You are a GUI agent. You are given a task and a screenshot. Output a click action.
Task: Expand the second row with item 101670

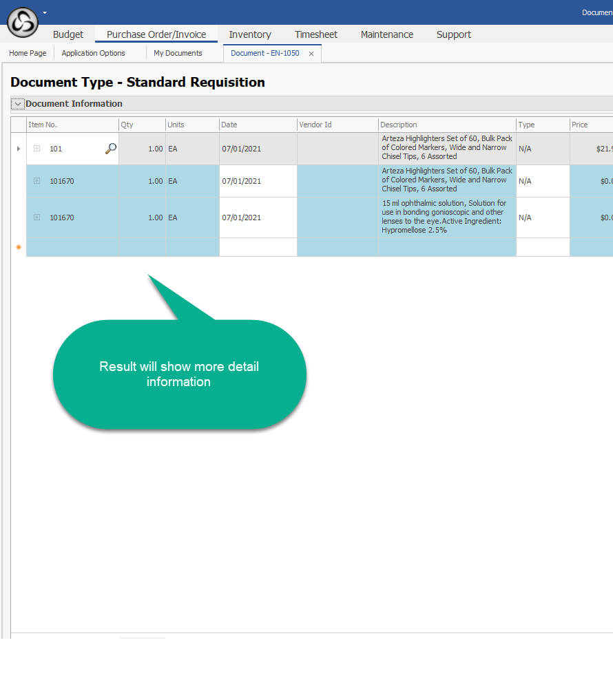coord(37,181)
